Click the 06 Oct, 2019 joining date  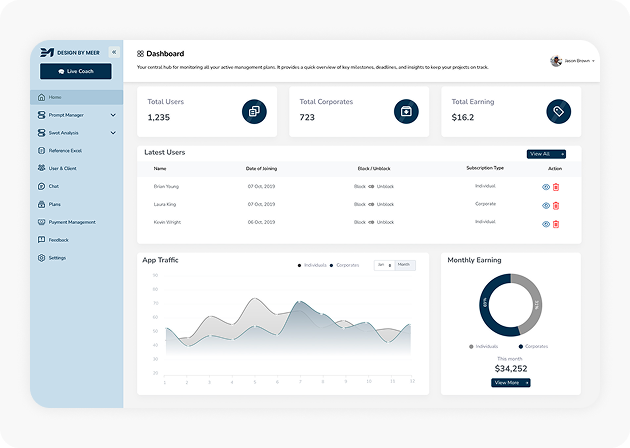pyautogui.click(x=261, y=222)
